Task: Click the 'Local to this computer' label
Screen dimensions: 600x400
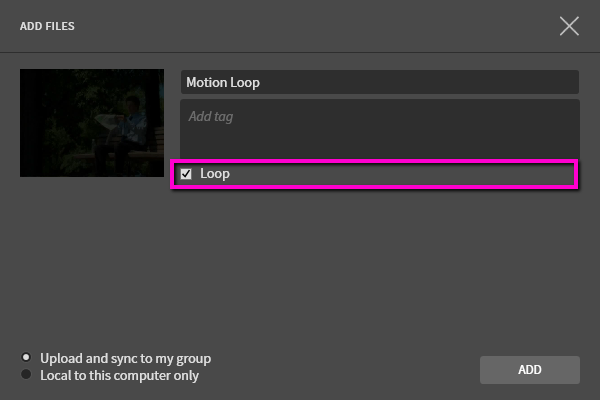Action: tap(119, 376)
